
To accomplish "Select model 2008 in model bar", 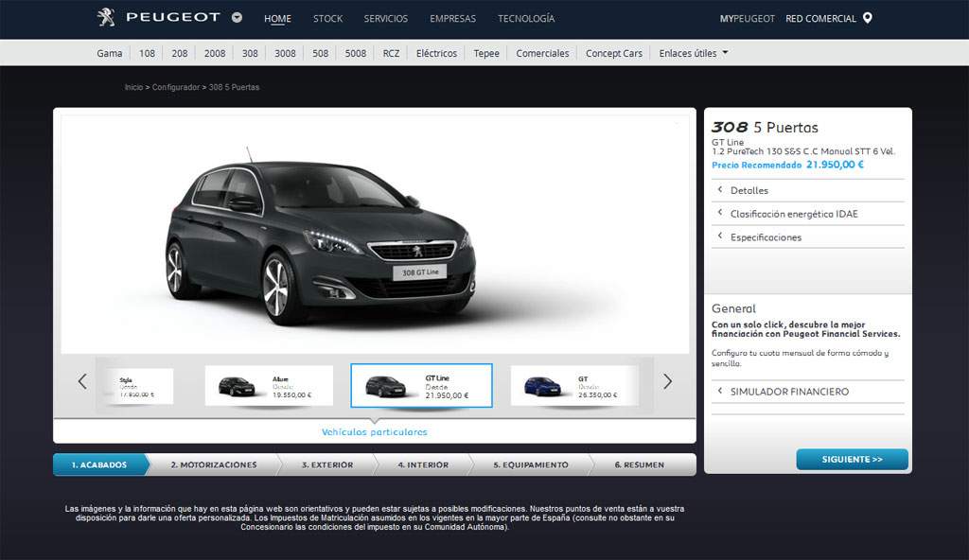I will click(x=215, y=53).
